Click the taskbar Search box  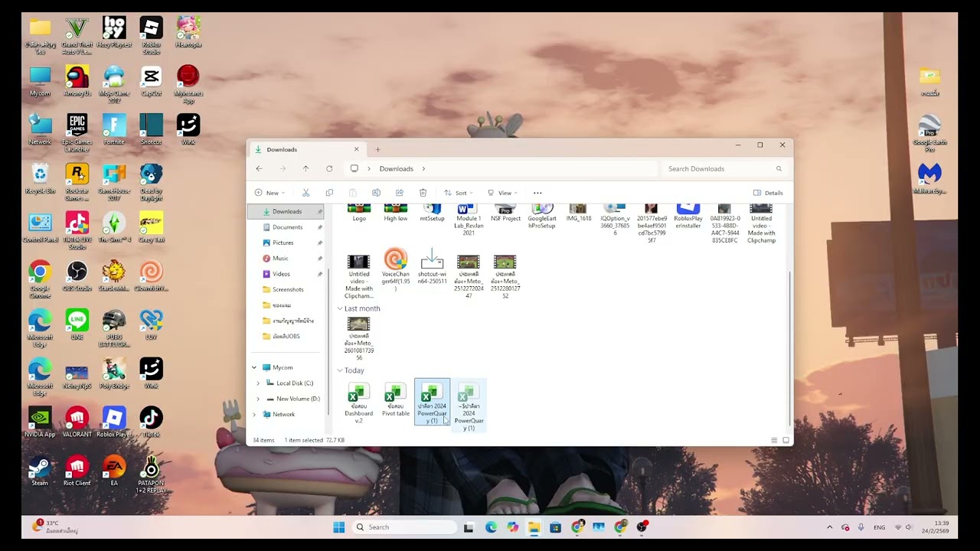[404, 527]
